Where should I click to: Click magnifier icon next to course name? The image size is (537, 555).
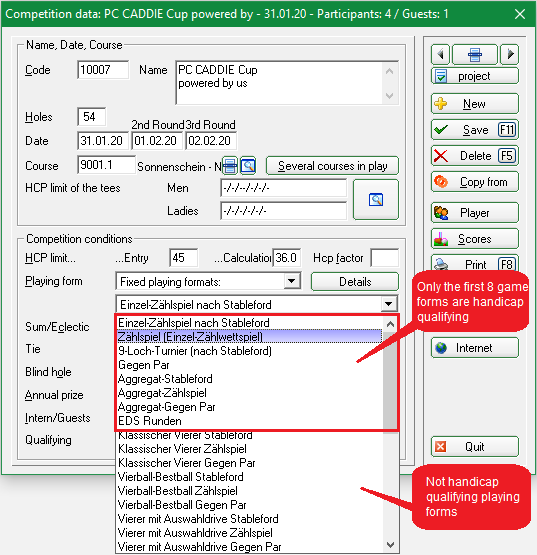(248, 166)
